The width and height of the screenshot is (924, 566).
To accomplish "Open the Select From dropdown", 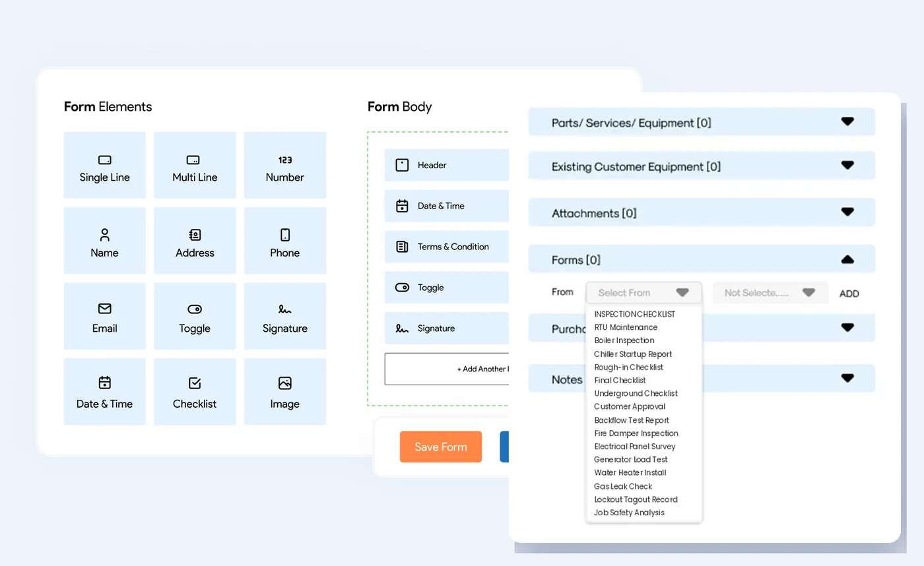I will tap(643, 293).
